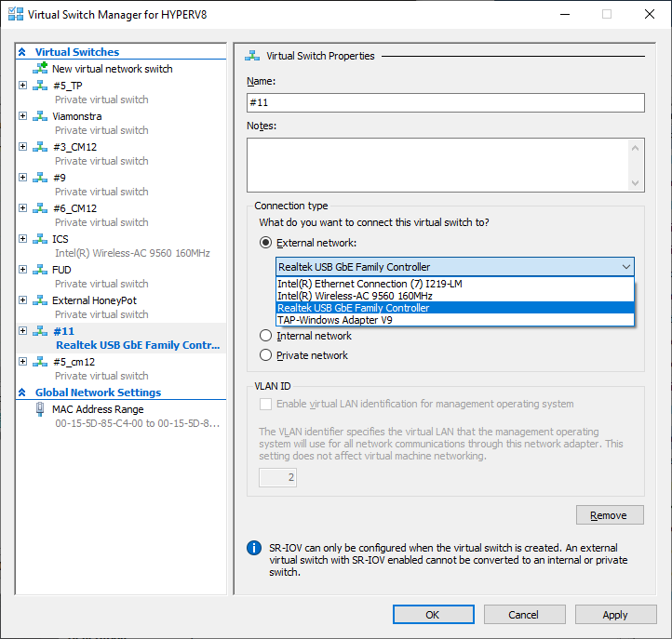The width and height of the screenshot is (672, 639).
Task: Select the Private network radio button
Action: 265,355
